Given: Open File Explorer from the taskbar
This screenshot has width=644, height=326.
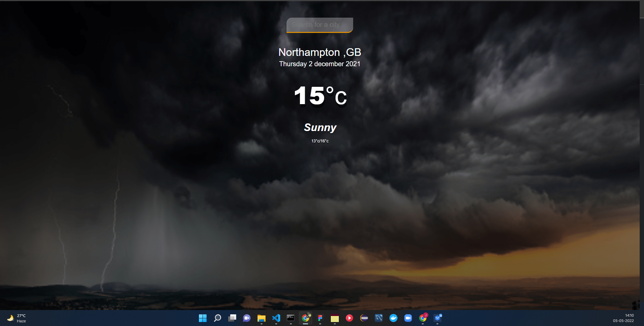Looking at the screenshot, I should pos(261,318).
